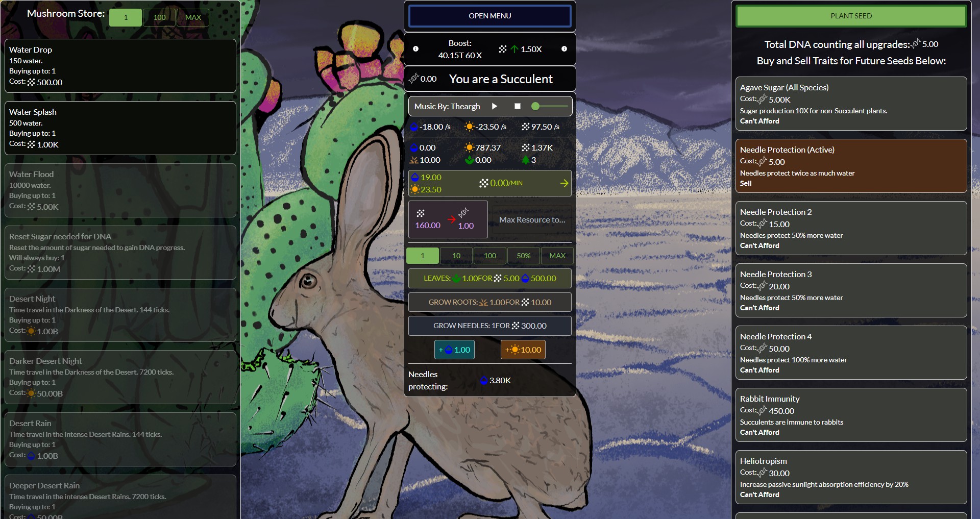Image resolution: width=980 pixels, height=519 pixels.
Task: Click the DNA icon beside You are a Succulent
Action: tap(413, 78)
